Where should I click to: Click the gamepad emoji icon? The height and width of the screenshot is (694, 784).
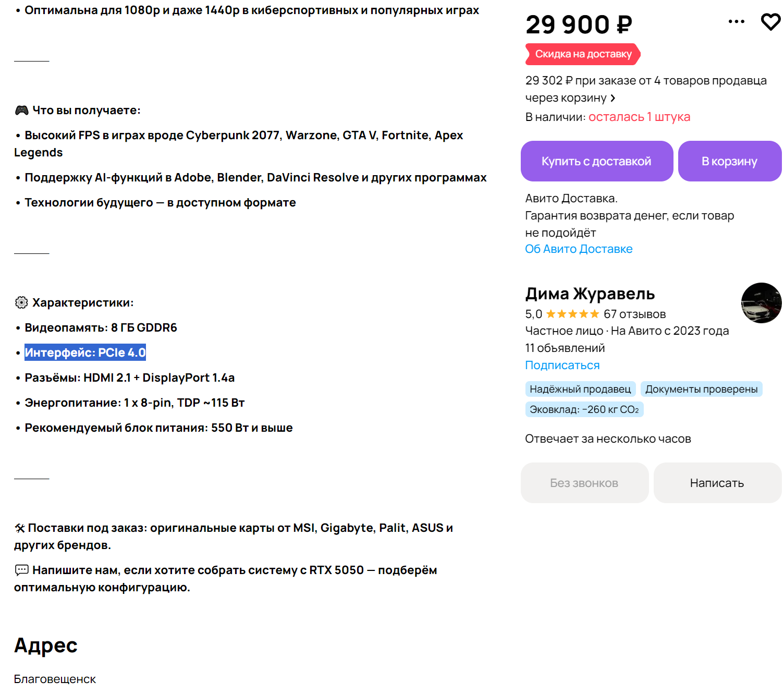coord(21,110)
